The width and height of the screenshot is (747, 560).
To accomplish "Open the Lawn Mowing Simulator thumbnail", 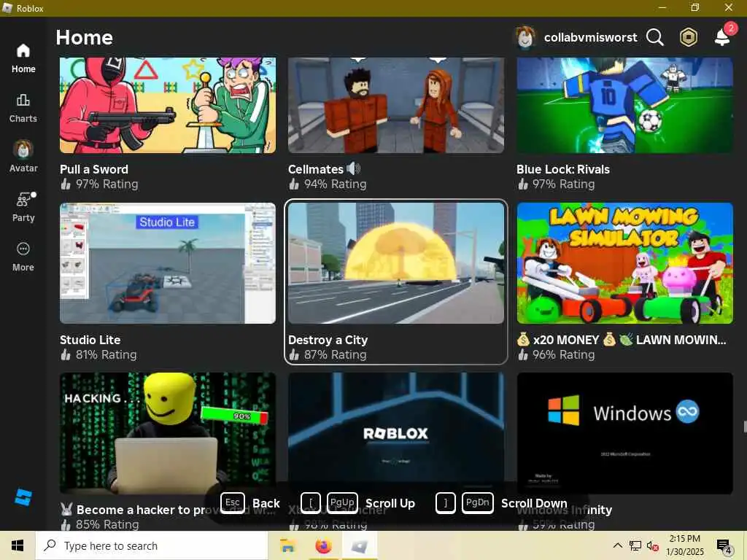I will (624, 263).
